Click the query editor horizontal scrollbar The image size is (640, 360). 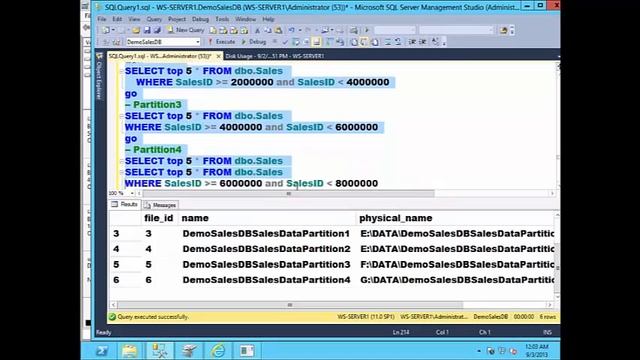[x=288, y=193]
